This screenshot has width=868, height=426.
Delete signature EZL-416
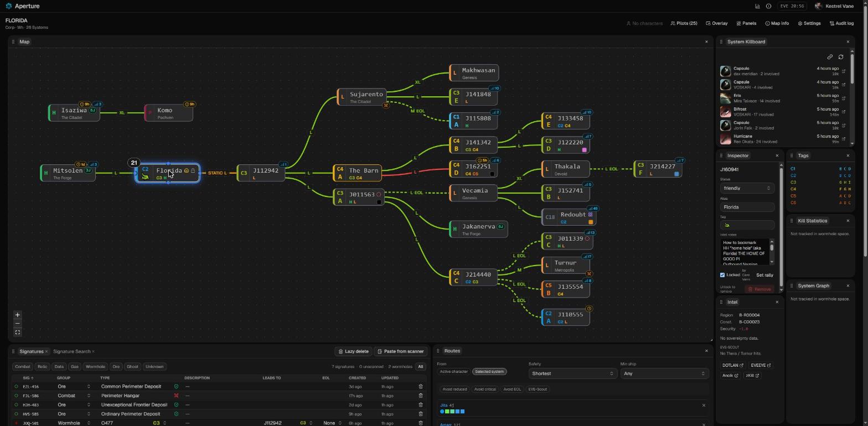click(x=421, y=387)
